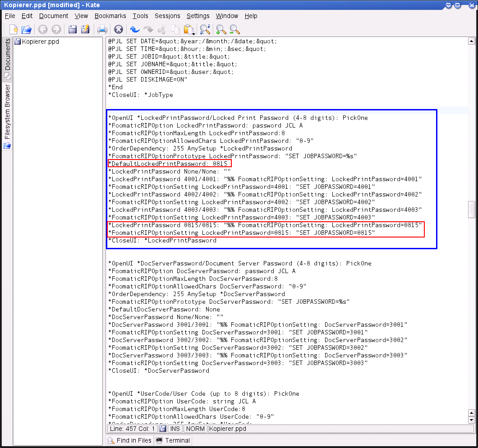Toggle the Documents side panel tab

coord(8,59)
